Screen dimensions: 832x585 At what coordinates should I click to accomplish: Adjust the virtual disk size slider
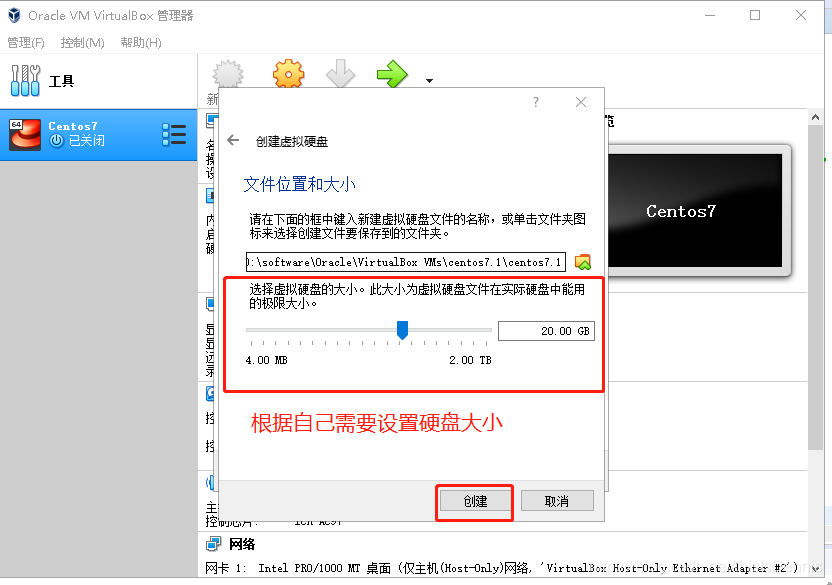coord(401,330)
